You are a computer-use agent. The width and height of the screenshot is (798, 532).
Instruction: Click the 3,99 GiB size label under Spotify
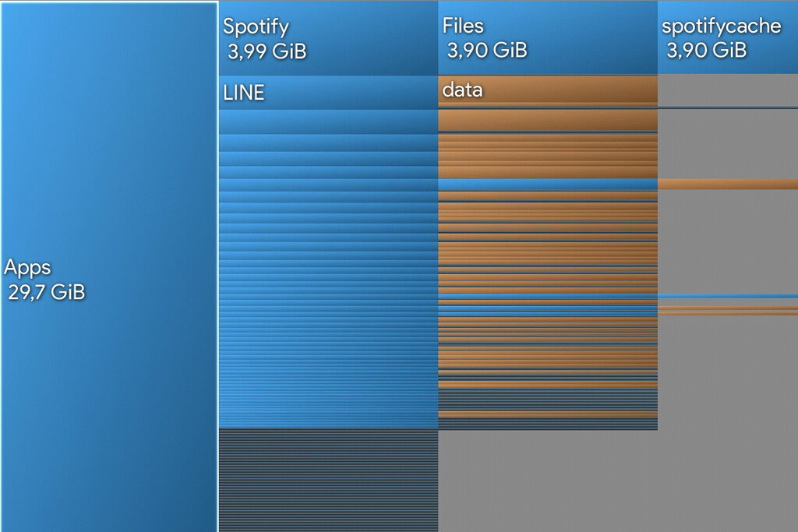tap(267, 51)
